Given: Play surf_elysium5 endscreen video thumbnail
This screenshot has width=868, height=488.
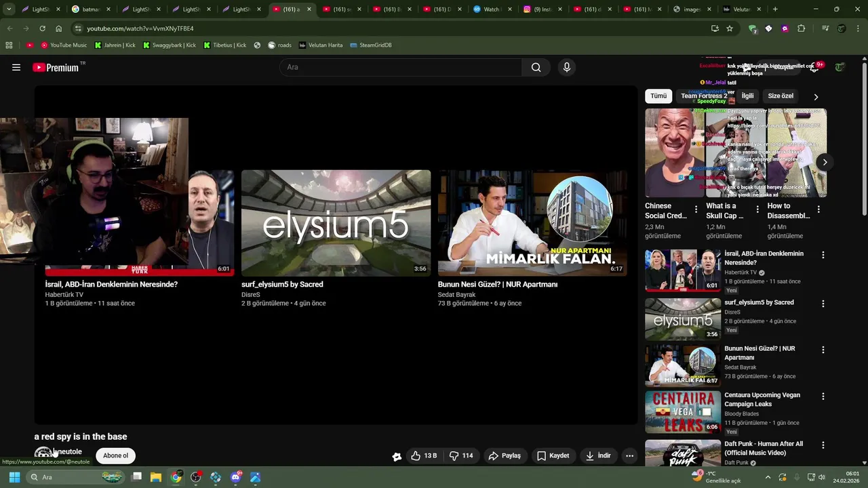Looking at the screenshot, I should 336,222.
